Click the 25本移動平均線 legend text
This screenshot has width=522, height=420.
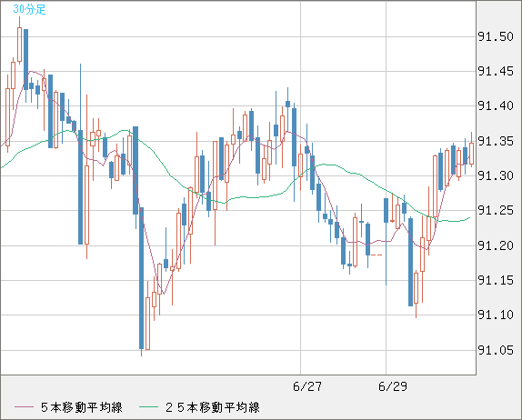[x=213, y=407]
